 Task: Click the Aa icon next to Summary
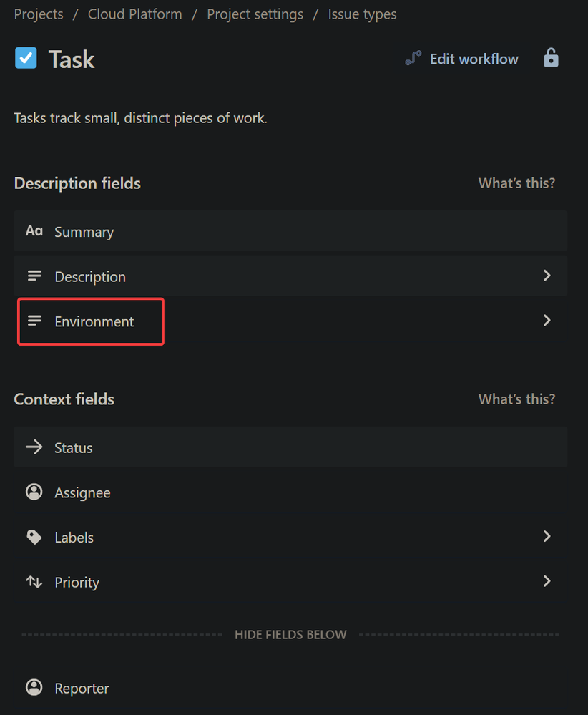tap(34, 231)
